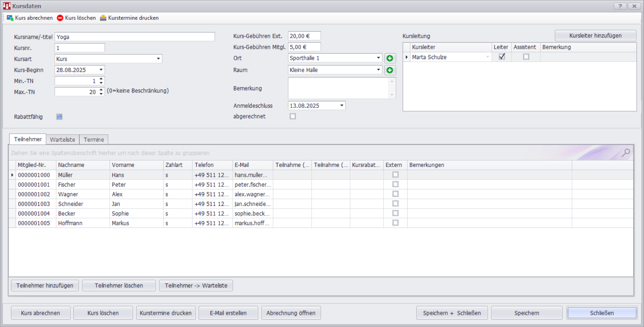Screen dimensions: 644x327
Task: Sort by Zahlart column header
Action: [x=178, y=165]
